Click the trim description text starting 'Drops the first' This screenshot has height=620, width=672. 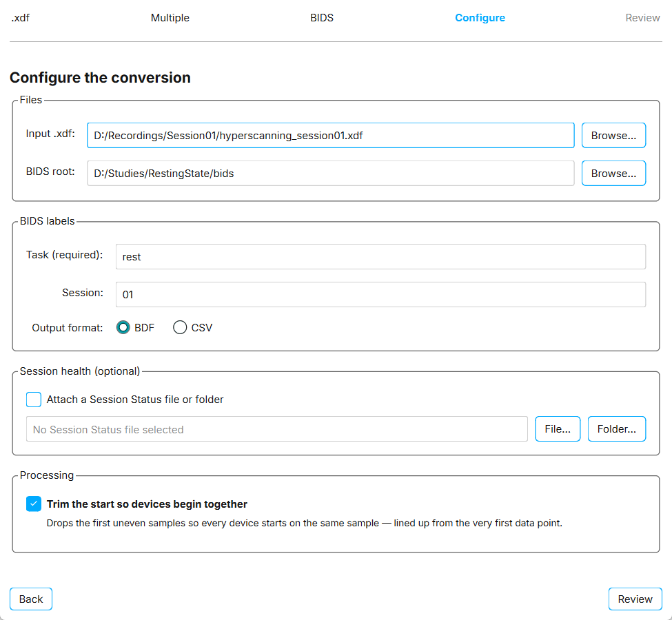click(304, 523)
